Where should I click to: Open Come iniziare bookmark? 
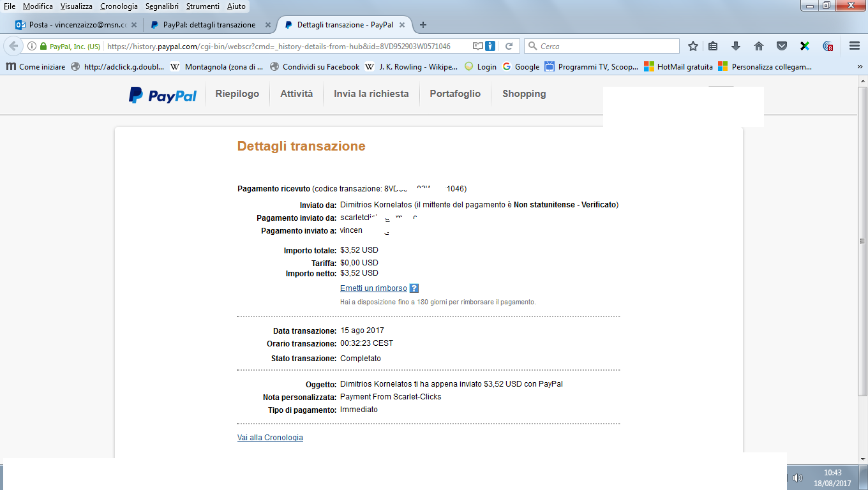pyautogui.click(x=36, y=66)
